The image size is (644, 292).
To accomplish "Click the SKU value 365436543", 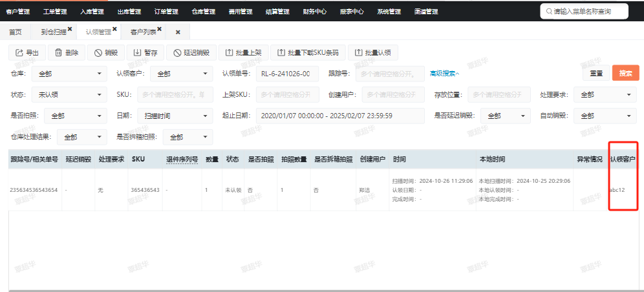I will (145, 191).
